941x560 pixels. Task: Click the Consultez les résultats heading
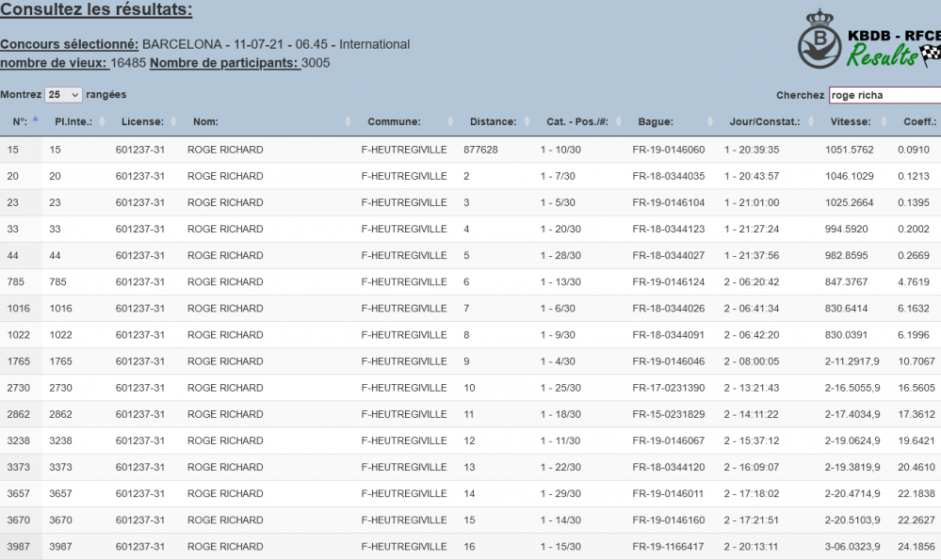[x=96, y=11]
